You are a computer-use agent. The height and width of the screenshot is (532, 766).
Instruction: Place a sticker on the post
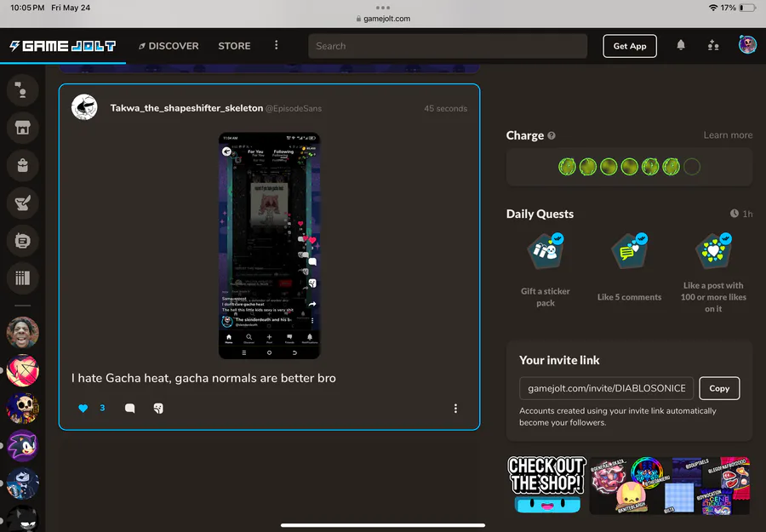[x=158, y=409]
